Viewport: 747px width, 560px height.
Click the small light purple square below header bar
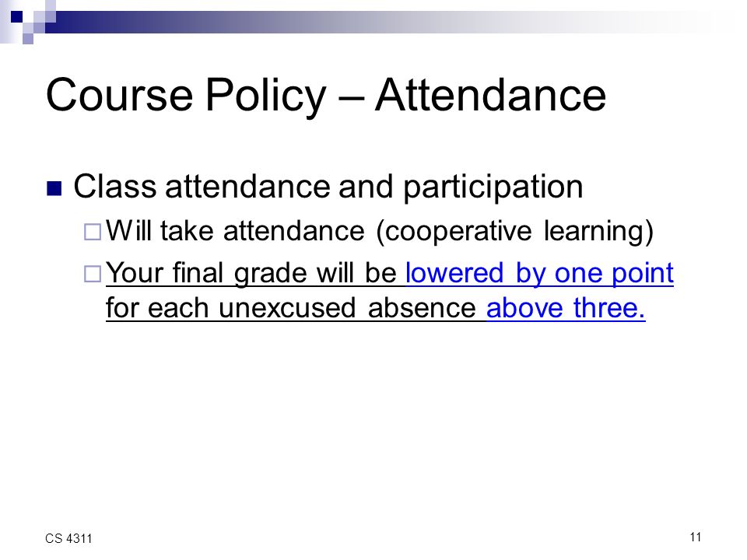click(x=28, y=39)
